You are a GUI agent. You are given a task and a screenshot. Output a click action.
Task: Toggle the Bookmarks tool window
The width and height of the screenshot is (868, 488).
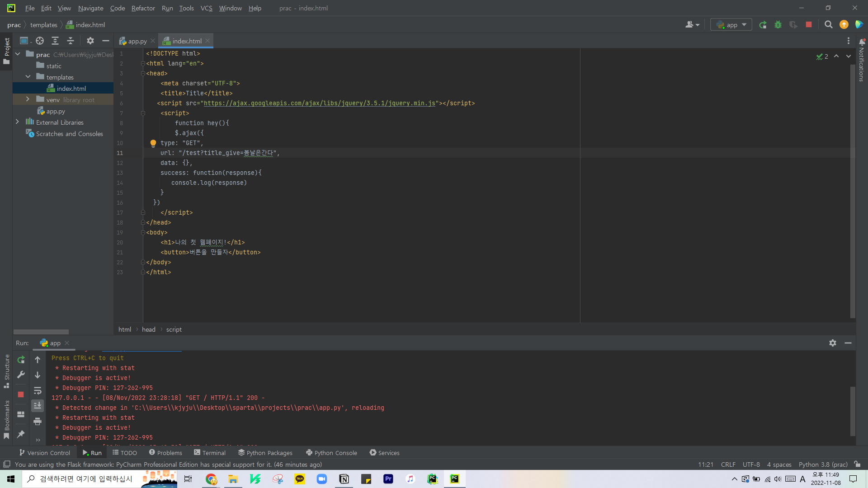pyautogui.click(x=6, y=419)
